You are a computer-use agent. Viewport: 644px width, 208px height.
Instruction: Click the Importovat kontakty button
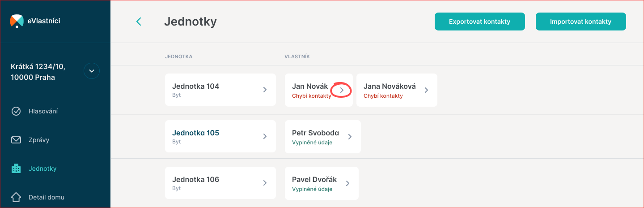[580, 22]
